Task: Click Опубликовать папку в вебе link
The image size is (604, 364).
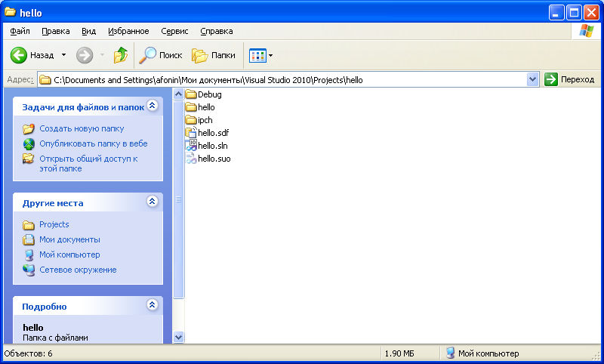Action: pos(94,143)
